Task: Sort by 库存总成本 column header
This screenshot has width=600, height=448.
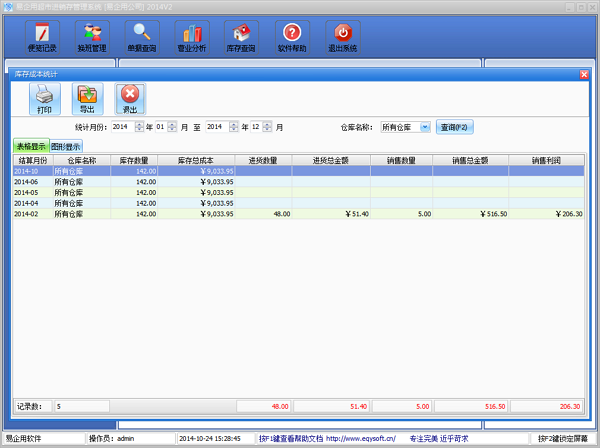Action: click(x=196, y=160)
